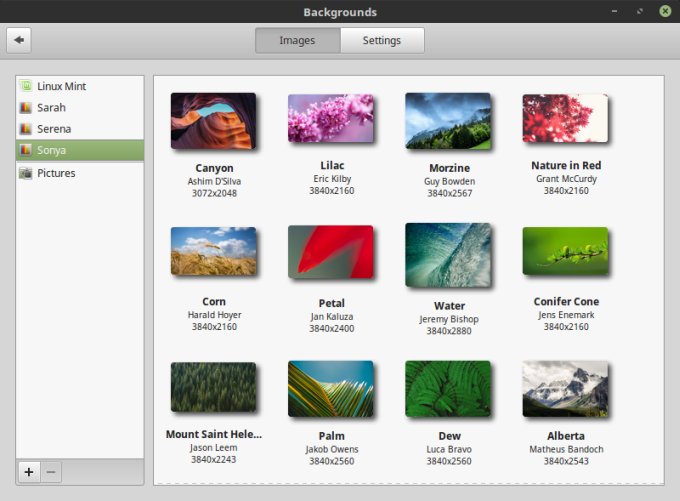Choose the Serena wallpaper collection

(54, 129)
